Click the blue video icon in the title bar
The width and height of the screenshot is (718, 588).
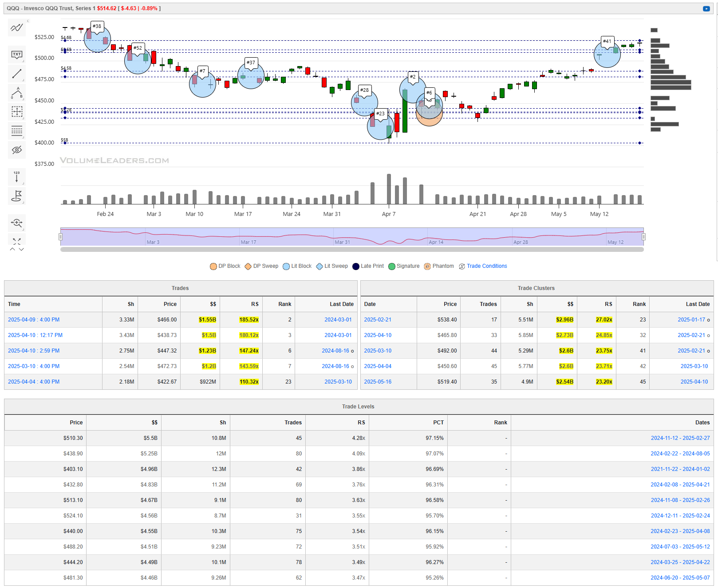pos(706,8)
